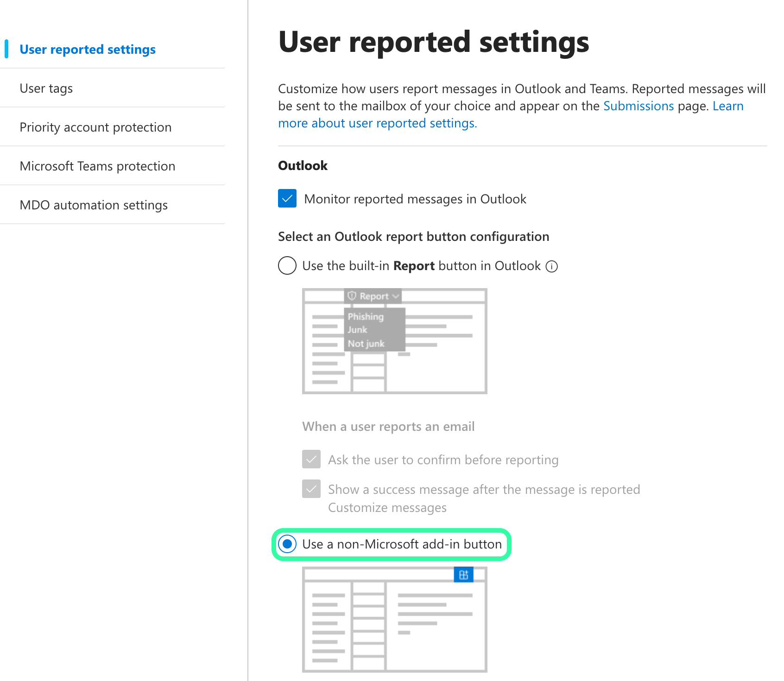Select Use the built-in Report button option
This screenshot has width=784, height=681.
pos(287,266)
